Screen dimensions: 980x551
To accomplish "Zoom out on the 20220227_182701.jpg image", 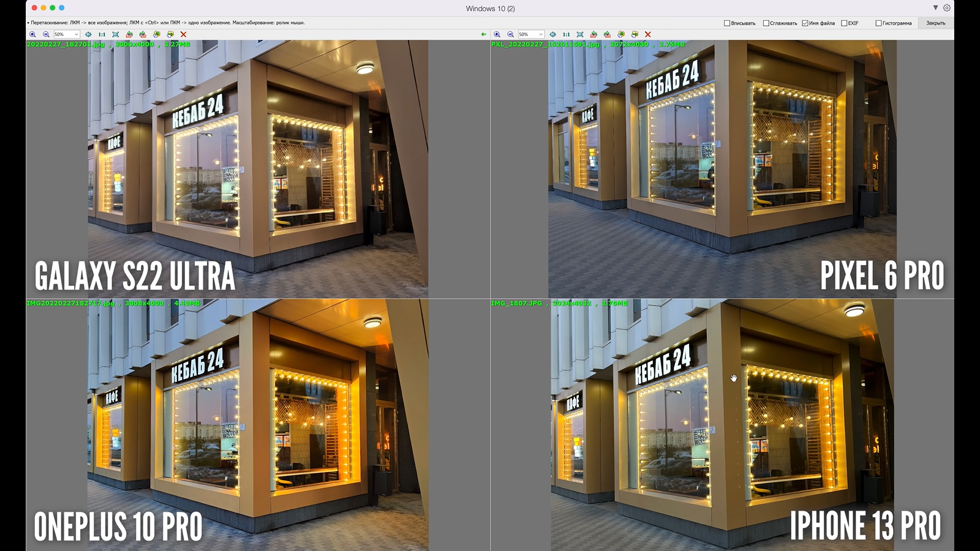I will tap(46, 34).
